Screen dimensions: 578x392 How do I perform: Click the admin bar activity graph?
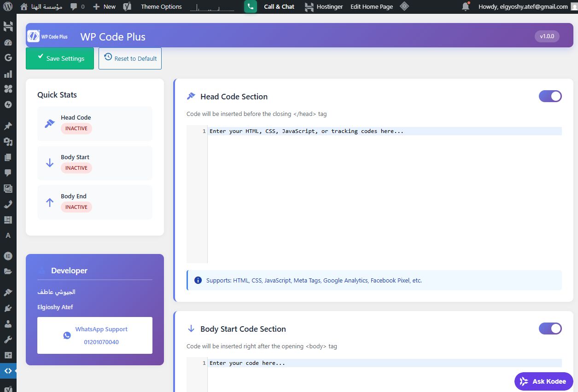pyautogui.click(x=213, y=7)
